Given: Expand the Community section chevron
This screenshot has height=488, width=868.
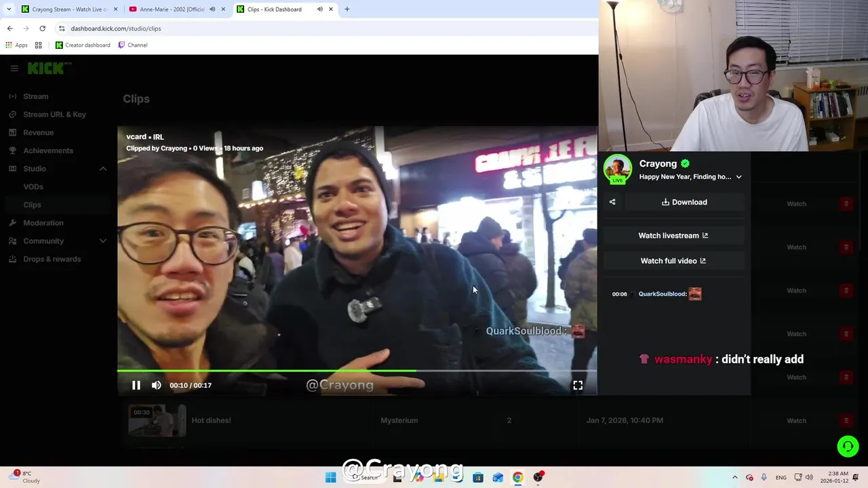Looking at the screenshot, I should click(103, 241).
